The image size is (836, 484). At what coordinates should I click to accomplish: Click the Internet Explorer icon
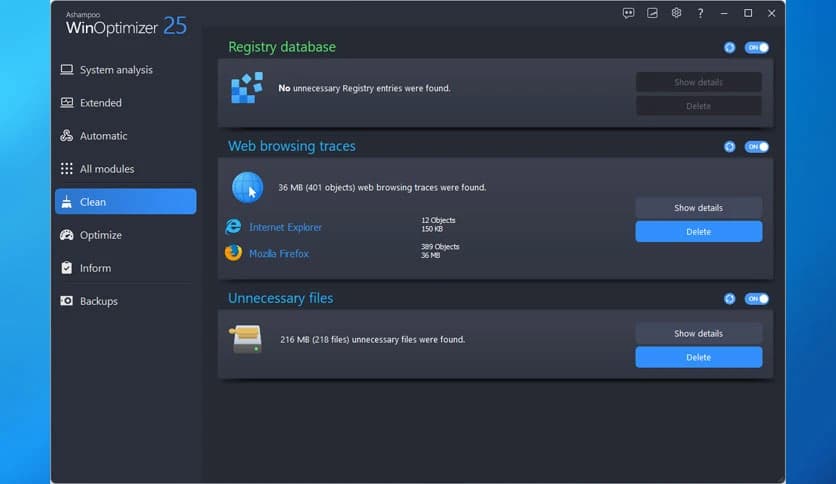click(x=233, y=227)
